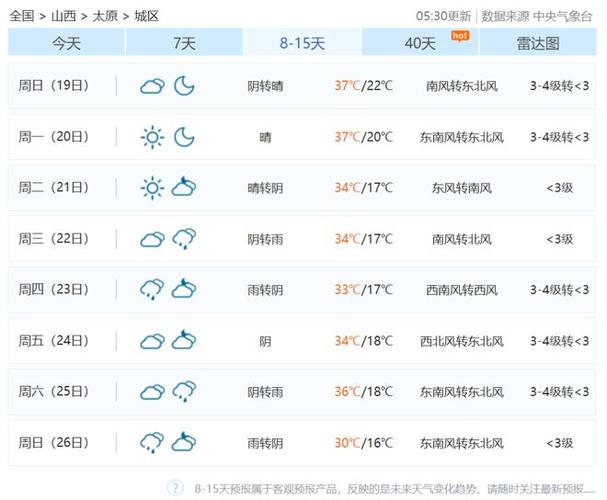Click cloudy day icon for 周日 19日
Image resolution: width=607 pixels, height=500 pixels.
click(x=153, y=86)
